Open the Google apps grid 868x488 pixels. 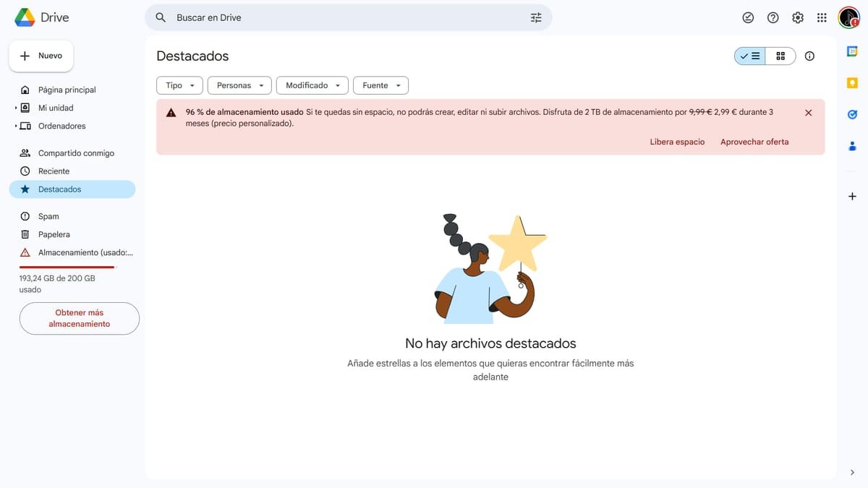[x=822, y=17]
